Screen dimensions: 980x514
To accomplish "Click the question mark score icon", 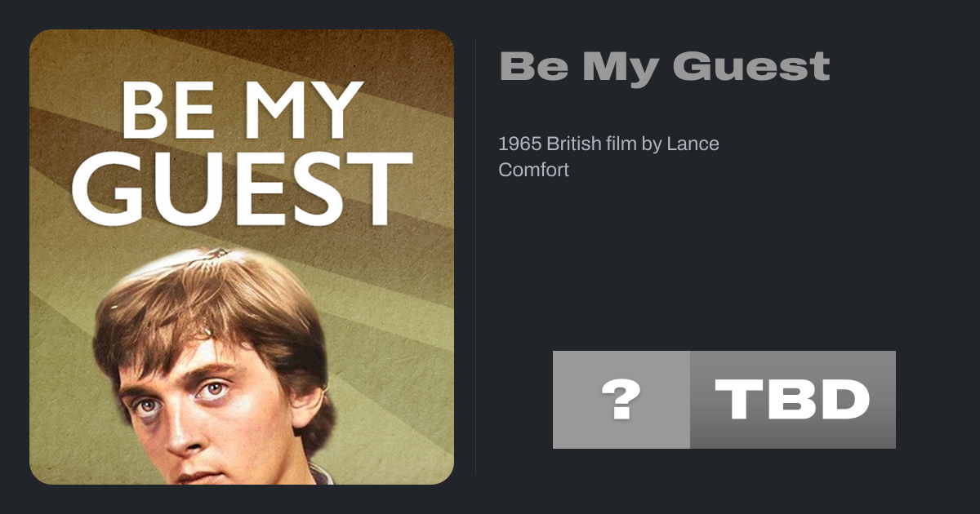I will pyautogui.click(x=621, y=400).
